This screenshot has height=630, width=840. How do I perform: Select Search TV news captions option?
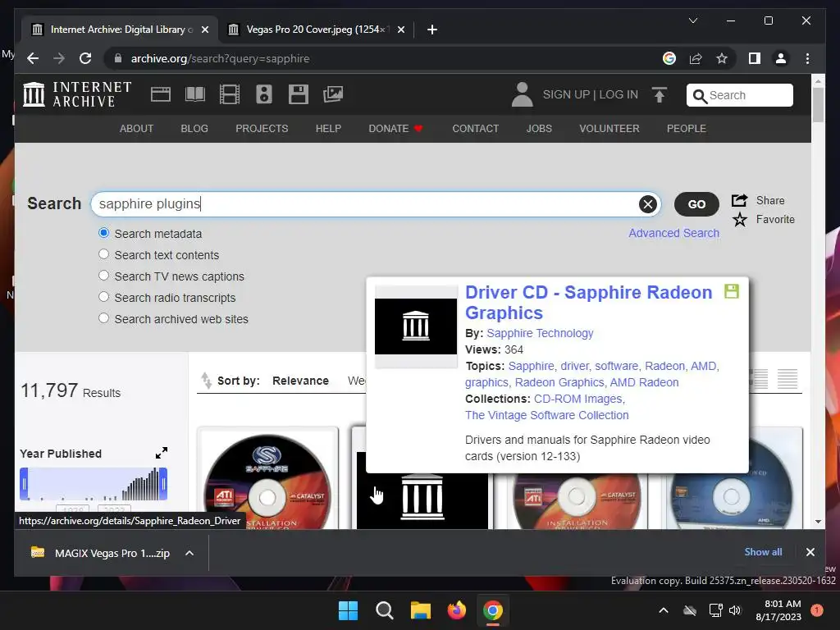point(103,276)
